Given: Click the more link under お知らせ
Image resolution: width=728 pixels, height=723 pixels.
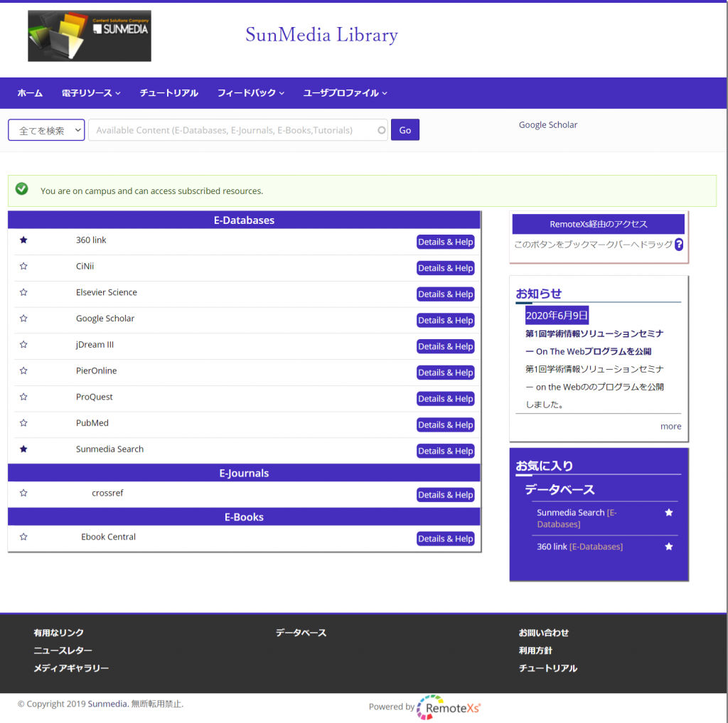Looking at the screenshot, I should 670,427.
